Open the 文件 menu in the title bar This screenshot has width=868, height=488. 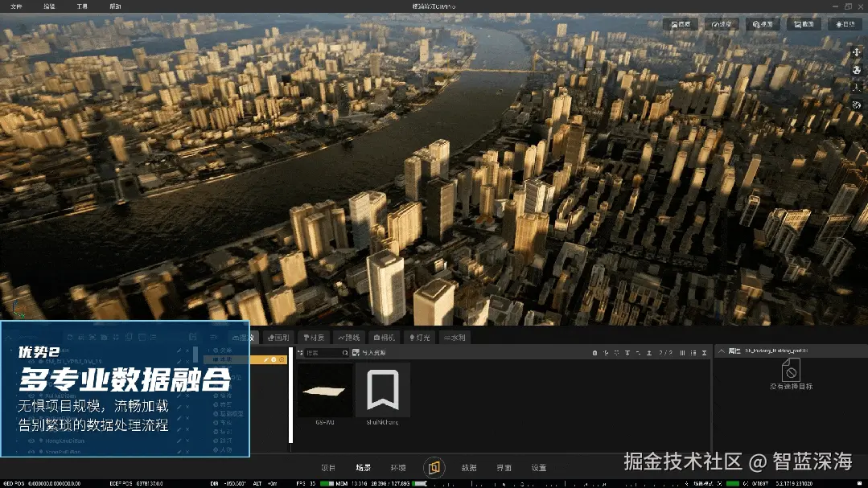coord(16,6)
